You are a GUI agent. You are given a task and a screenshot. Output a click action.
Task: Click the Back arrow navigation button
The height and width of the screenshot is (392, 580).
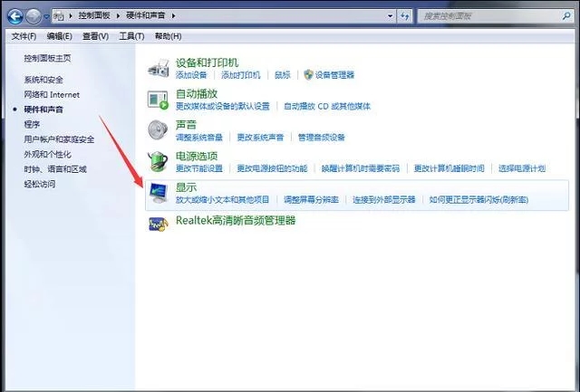pos(15,16)
